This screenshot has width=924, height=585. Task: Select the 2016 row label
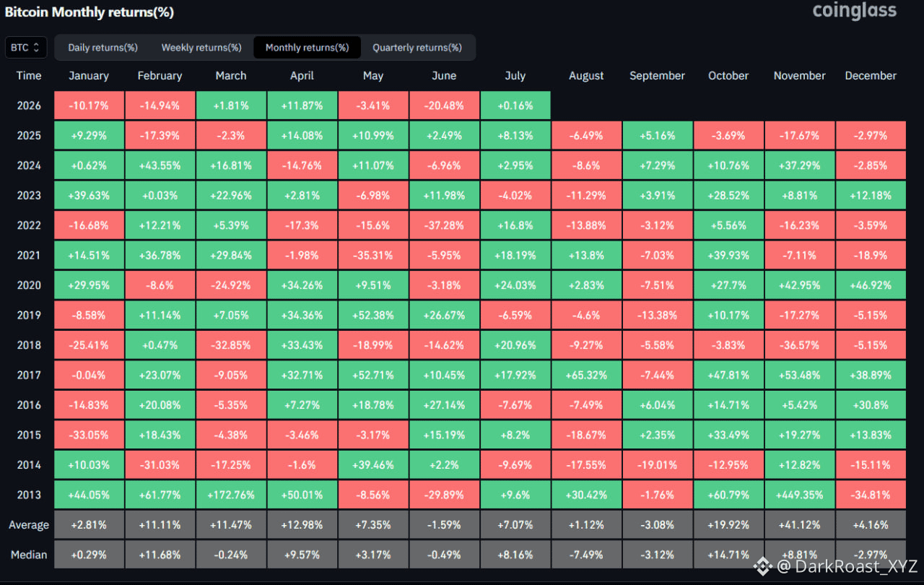[x=29, y=405]
